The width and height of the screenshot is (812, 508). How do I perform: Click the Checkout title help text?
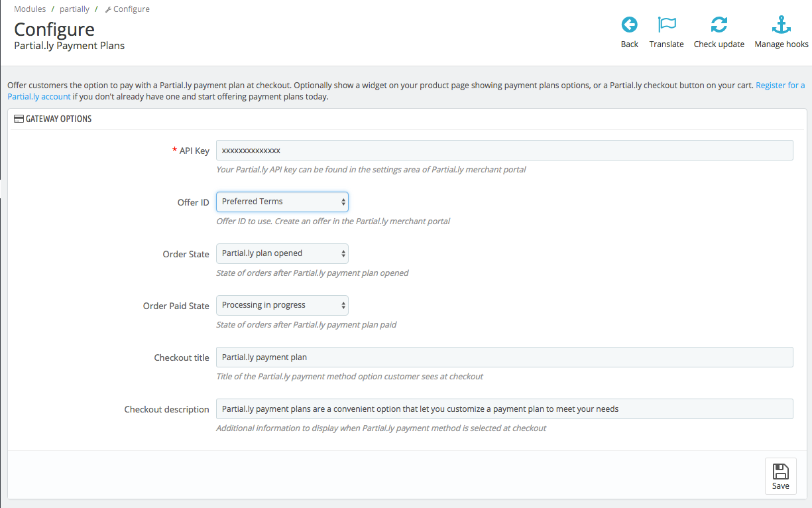click(349, 376)
